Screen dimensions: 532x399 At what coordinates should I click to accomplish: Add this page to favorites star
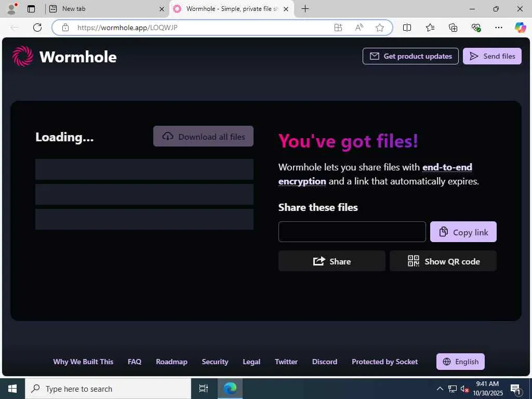pyautogui.click(x=380, y=28)
